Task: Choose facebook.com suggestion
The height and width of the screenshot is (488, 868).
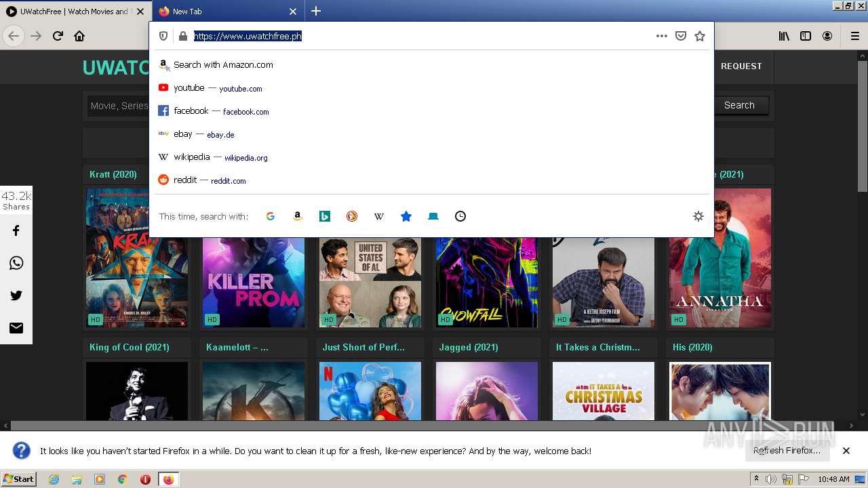Action: tap(431, 111)
